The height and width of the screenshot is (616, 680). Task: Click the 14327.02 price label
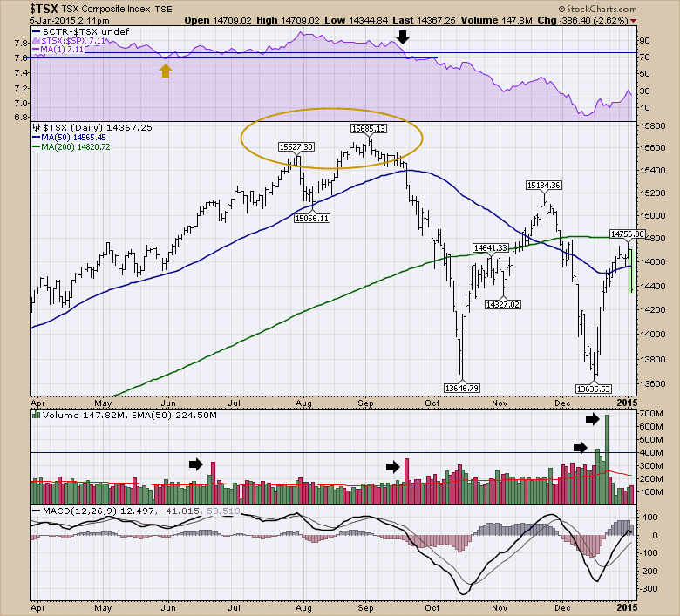click(503, 304)
